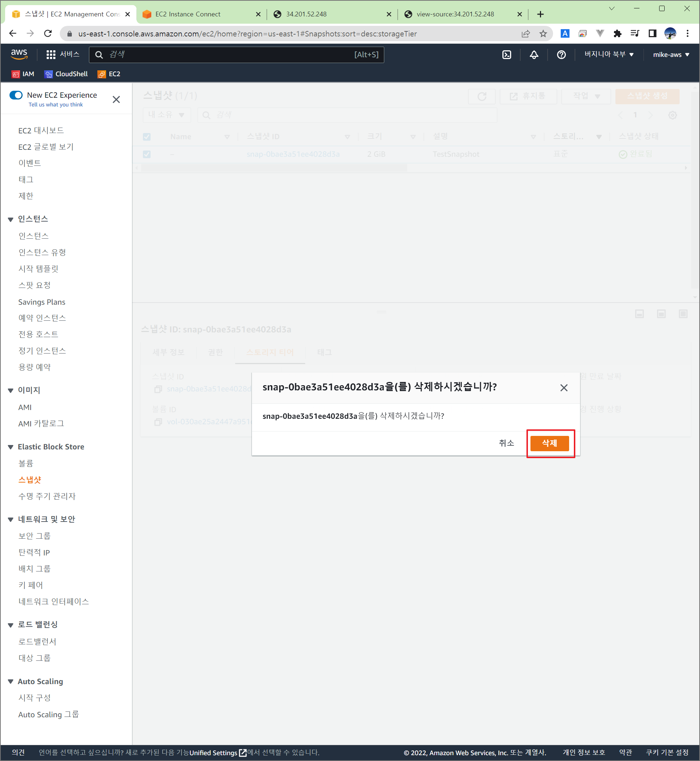
Task: Open the services grid menu icon
Action: pos(51,55)
